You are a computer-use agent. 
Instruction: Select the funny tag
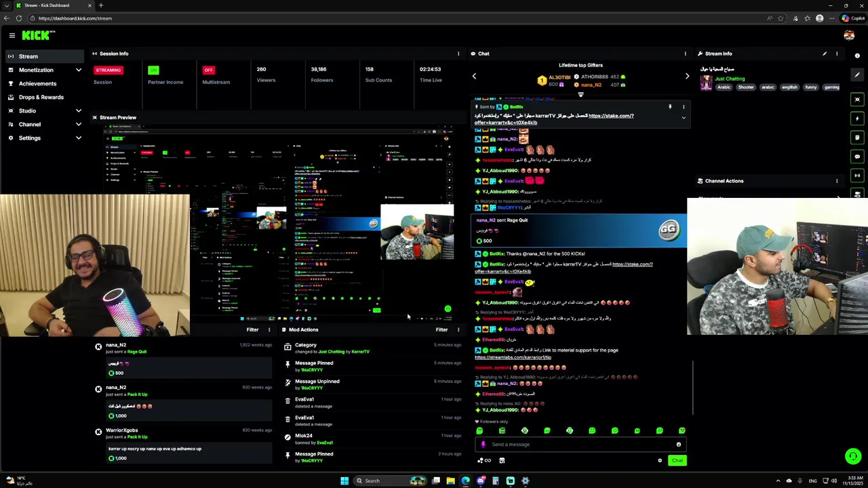pyautogui.click(x=810, y=87)
